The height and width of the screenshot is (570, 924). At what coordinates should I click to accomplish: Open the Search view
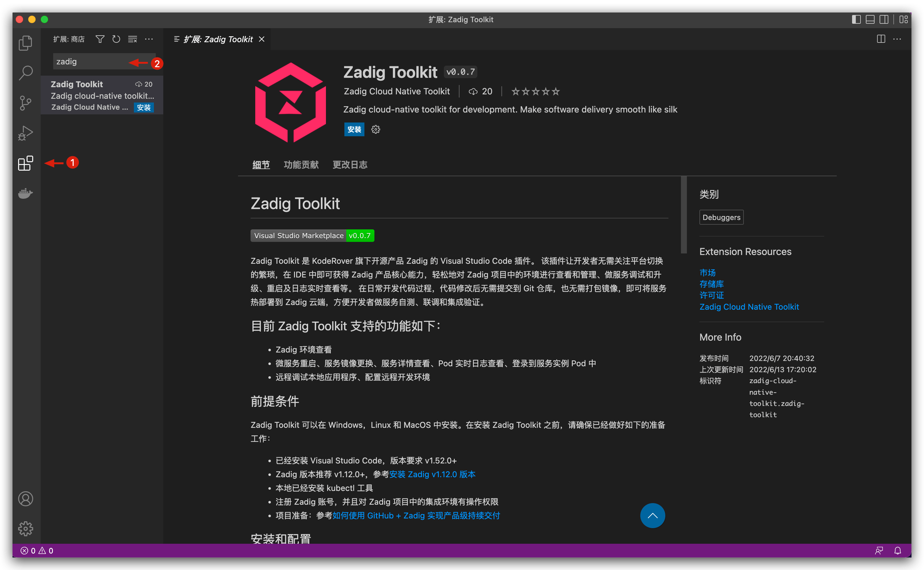point(25,72)
